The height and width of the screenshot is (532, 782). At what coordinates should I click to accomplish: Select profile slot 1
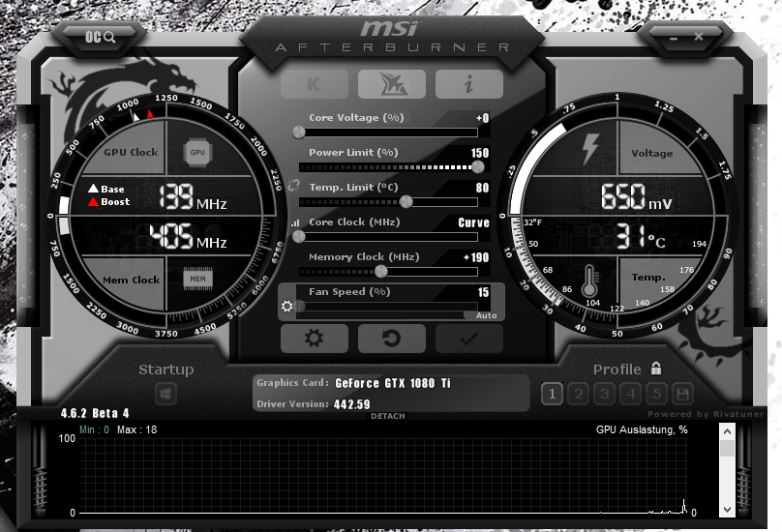[552, 394]
